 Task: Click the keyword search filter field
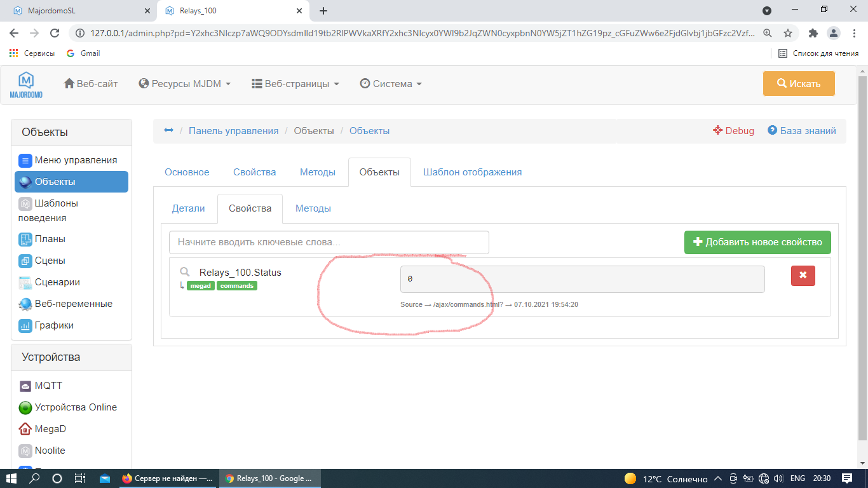click(329, 242)
